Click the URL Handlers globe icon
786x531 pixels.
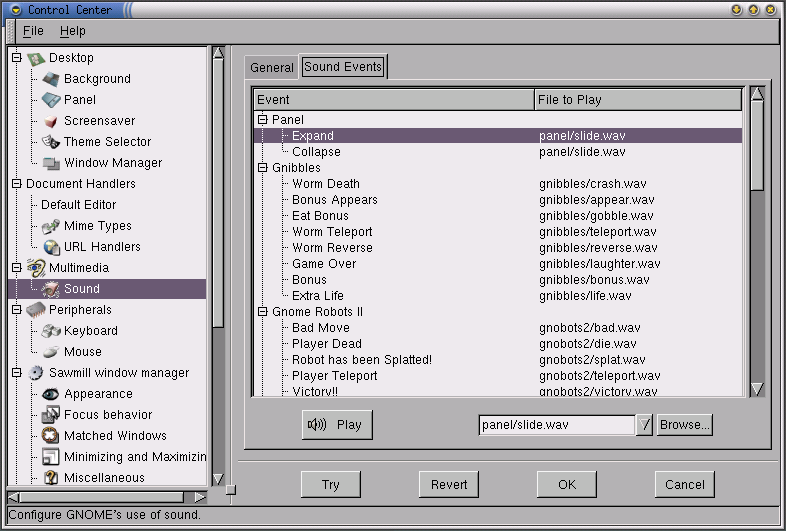(x=51, y=247)
